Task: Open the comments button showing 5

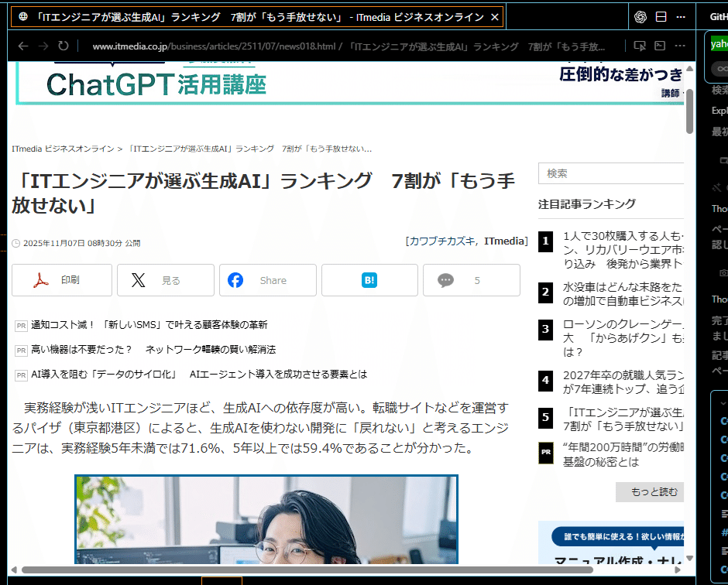Action: pos(471,280)
